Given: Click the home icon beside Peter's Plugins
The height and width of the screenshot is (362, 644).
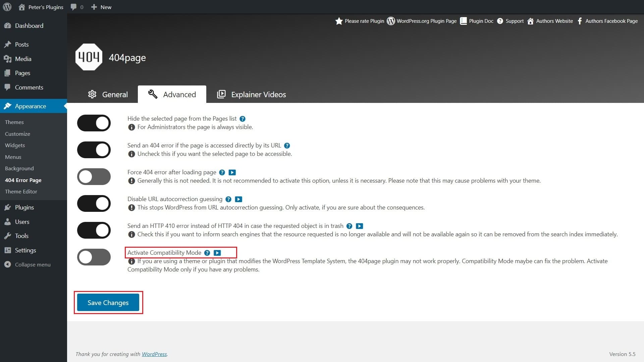Looking at the screenshot, I should click(22, 7).
